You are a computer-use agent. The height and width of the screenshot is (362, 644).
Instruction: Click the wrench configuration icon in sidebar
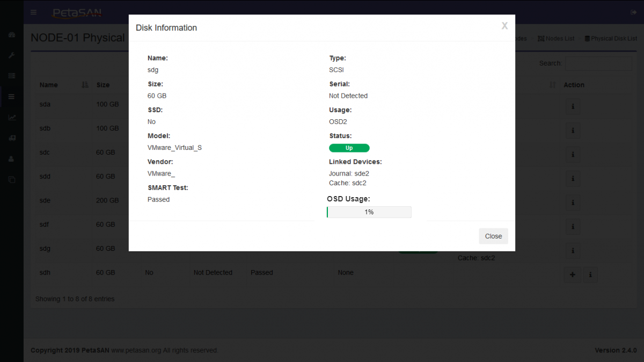[12, 55]
